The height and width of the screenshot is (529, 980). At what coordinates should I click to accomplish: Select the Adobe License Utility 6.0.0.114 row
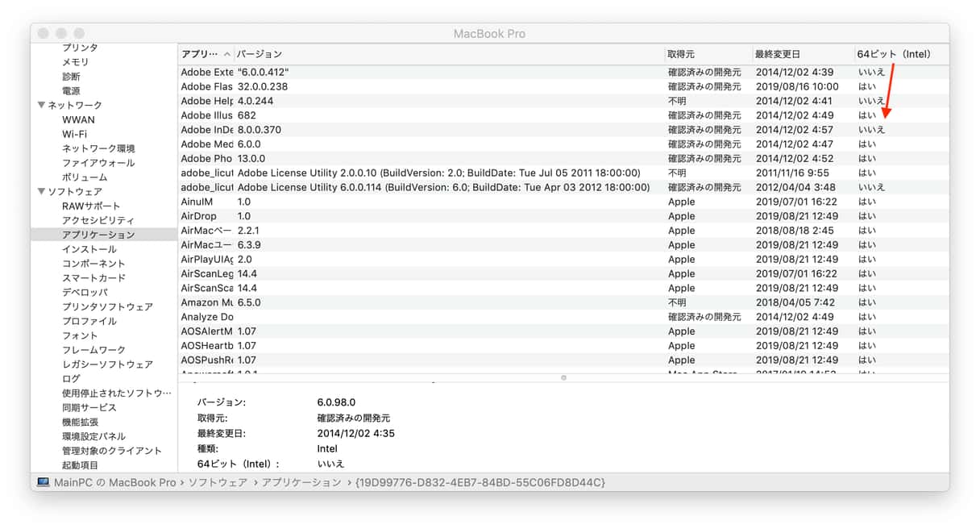(x=563, y=187)
